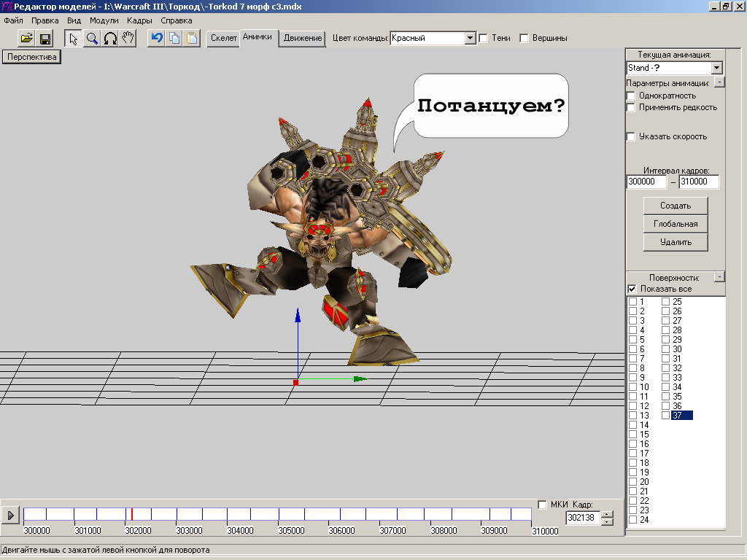Collapse the Параметры анимации section

(x=719, y=83)
